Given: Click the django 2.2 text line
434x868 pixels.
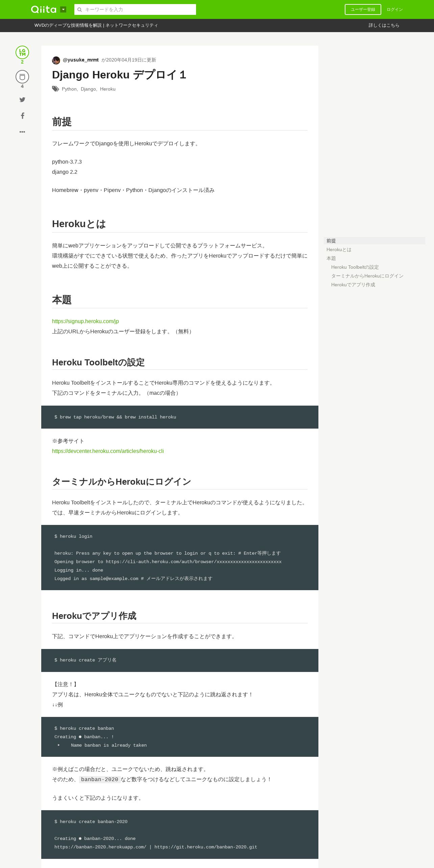Looking at the screenshot, I should click(x=65, y=172).
